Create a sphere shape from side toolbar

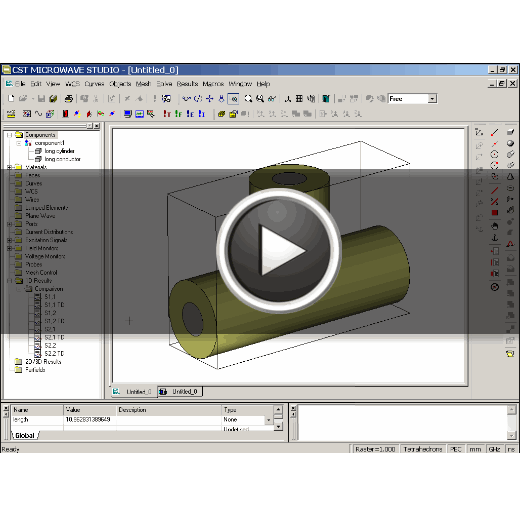click(510, 143)
